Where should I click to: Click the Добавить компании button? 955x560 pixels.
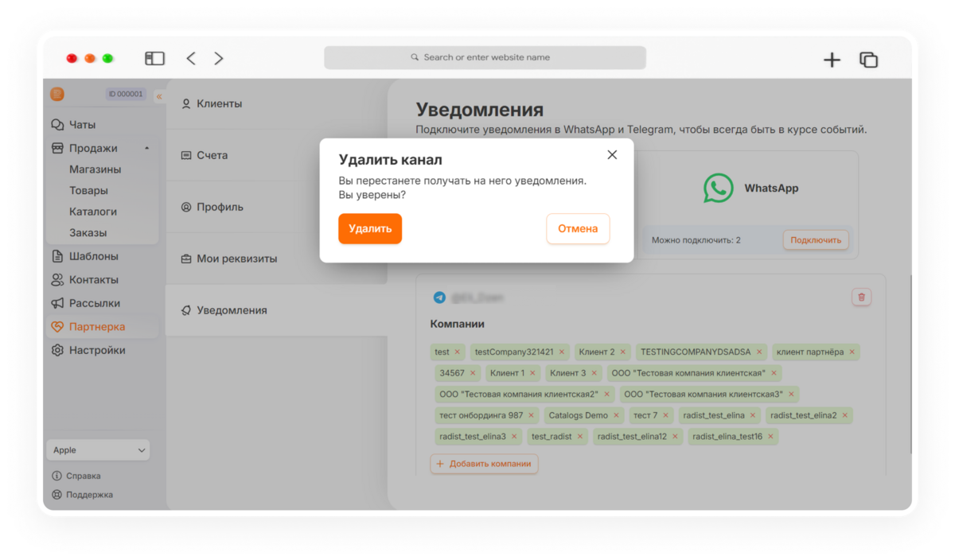click(x=484, y=464)
